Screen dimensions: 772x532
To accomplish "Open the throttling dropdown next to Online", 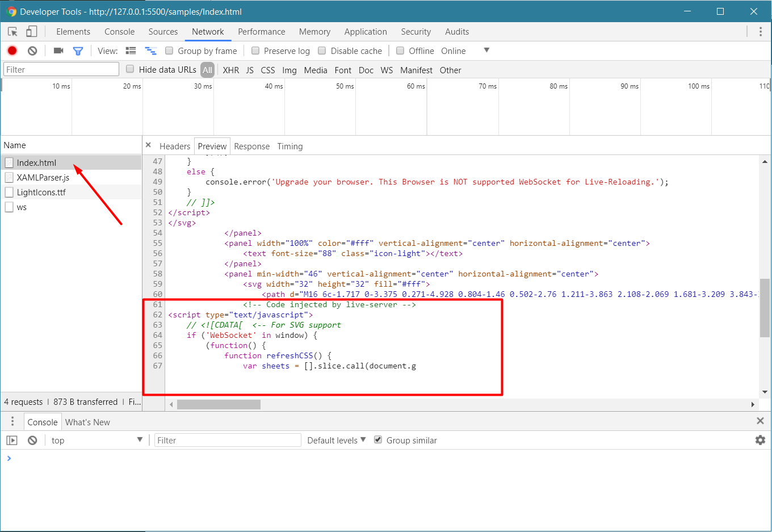I will coord(486,51).
